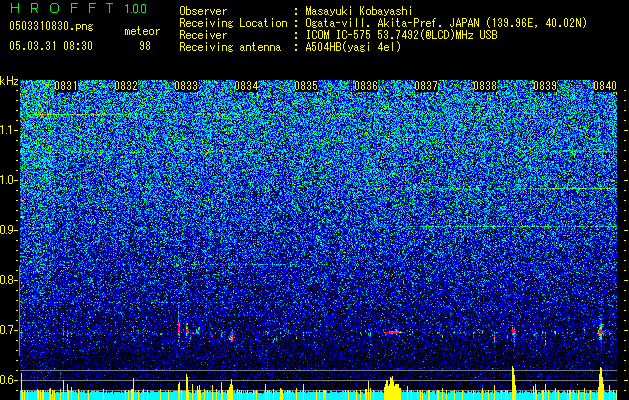Click the red meteor echo below 0833
This screenshot has width=629, height=400.
(179, 328)
